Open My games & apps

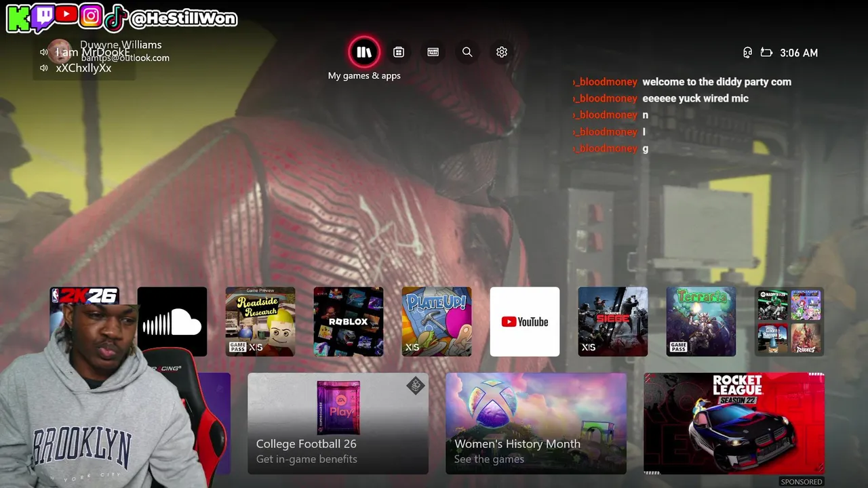pyautogui.click(x=364, y=52)
